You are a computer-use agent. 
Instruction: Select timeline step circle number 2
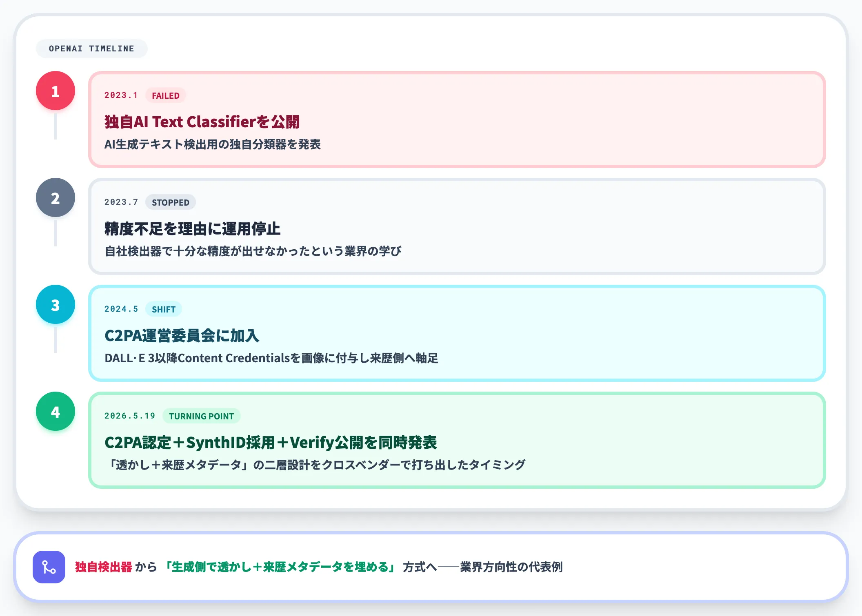click(x=56, y=197)
